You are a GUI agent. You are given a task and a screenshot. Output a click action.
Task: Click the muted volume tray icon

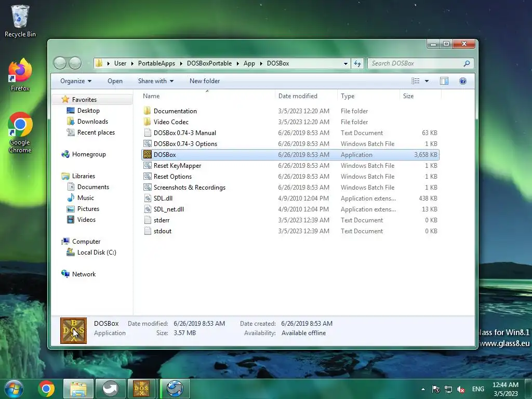coord(461,389)
